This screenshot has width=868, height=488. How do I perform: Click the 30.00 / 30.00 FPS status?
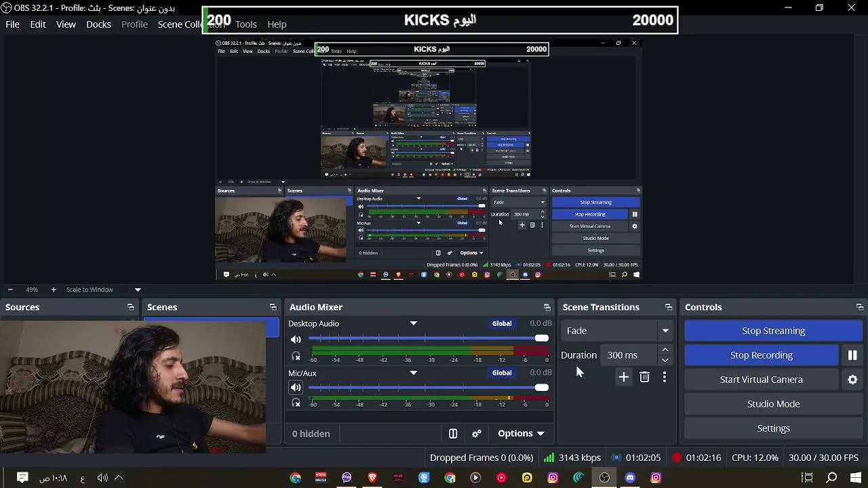tap(823, 457)
